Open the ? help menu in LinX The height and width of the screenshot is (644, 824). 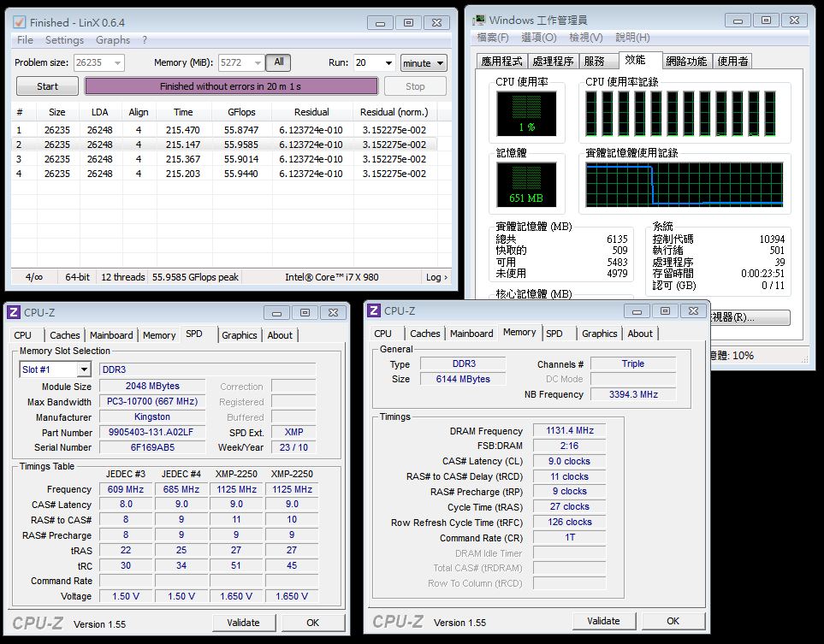145,40
